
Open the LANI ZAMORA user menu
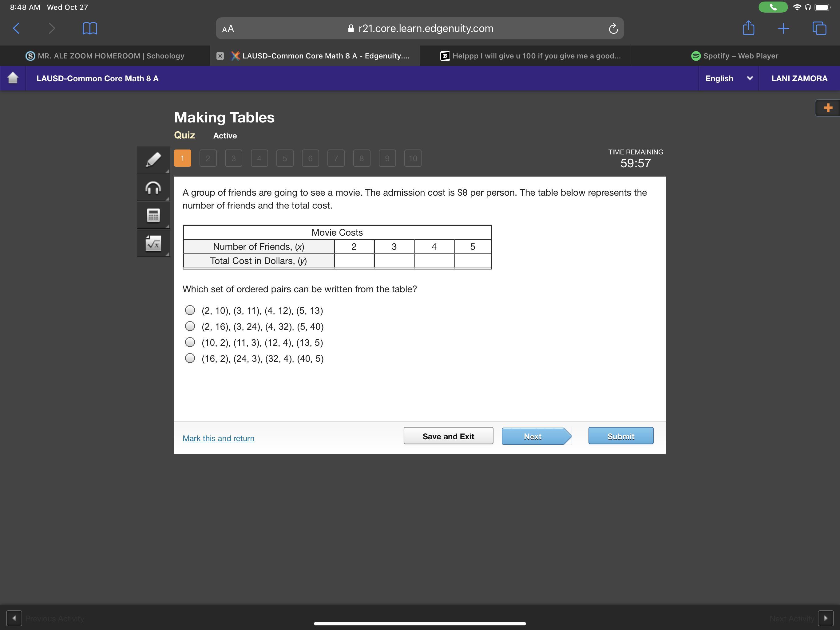click(799, 78)
